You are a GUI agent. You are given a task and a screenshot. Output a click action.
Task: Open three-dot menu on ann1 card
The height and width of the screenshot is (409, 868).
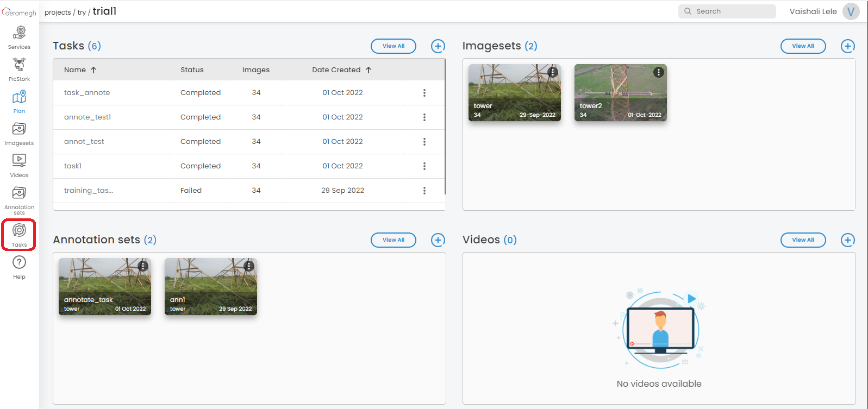point(249,266)
